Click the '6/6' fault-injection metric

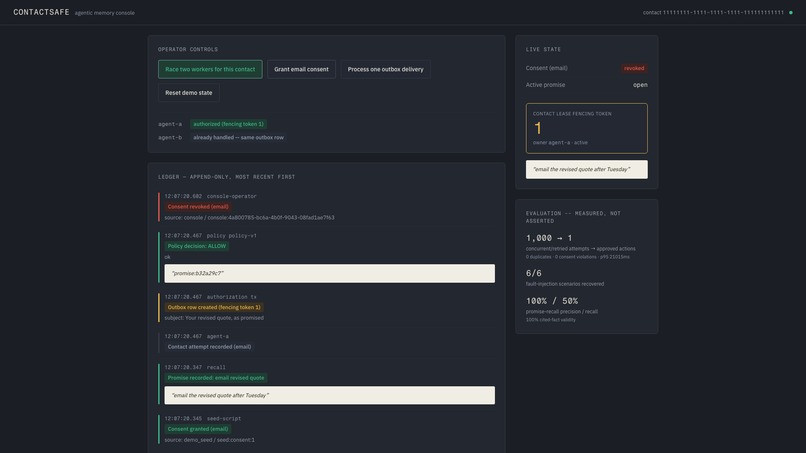coord(534,274)
